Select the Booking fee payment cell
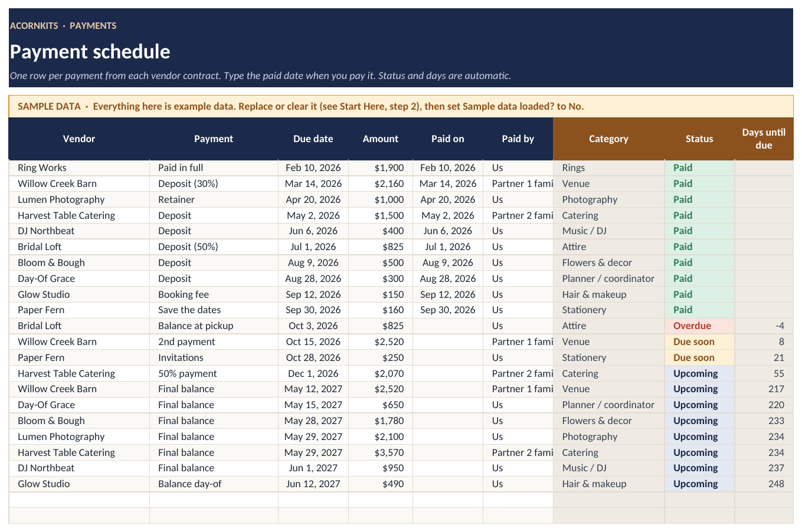This screenshot has width=802, height=532. click(214, 294)
